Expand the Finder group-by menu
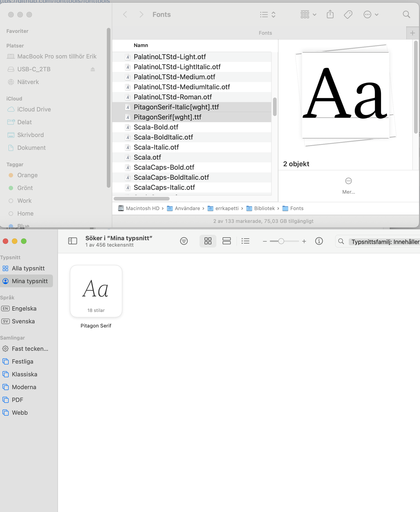The width and height of the screenshot is (420, 512). pyautogui.click(x=308, y=15)
